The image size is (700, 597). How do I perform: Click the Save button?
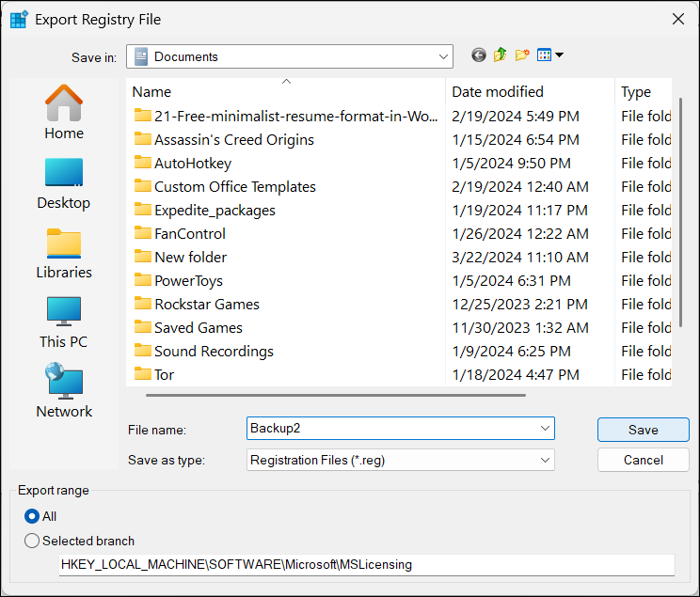pos(643,430)
